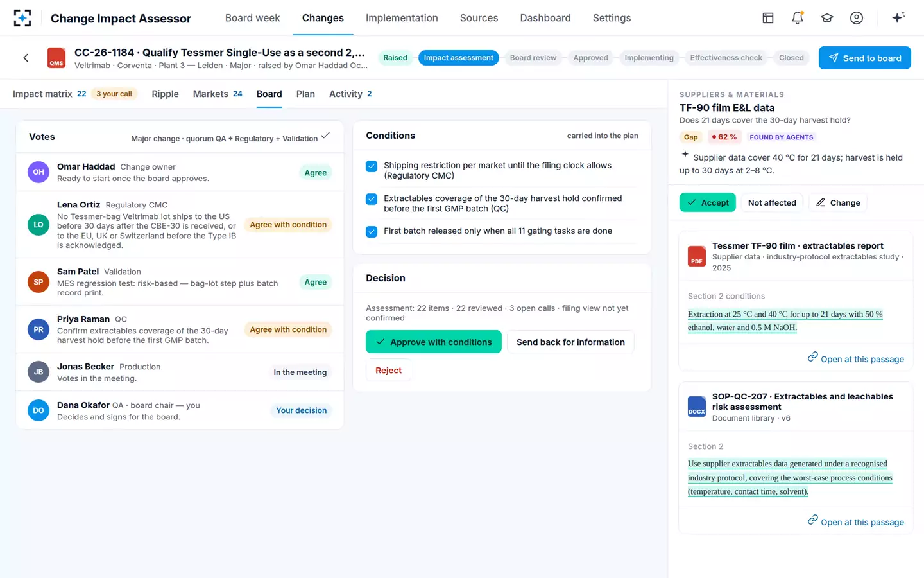Click the DO avatar for Dana Okafor
924x578 pixels.
pyautogui.click(x=38, y=410)
